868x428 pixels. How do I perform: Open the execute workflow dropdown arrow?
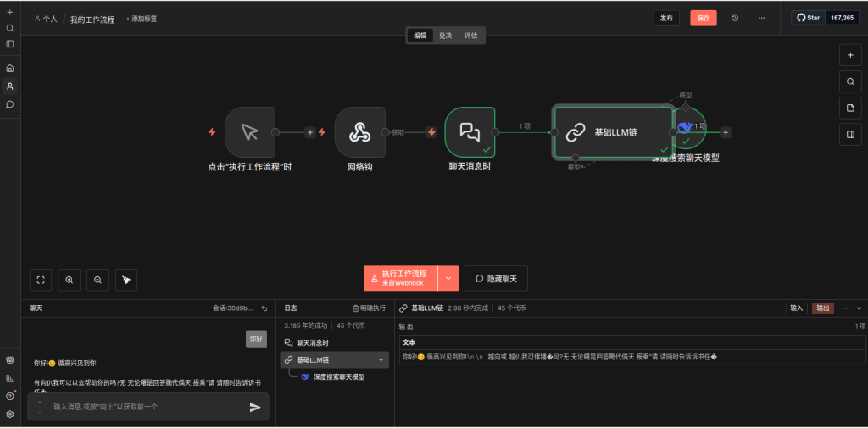coord(449,278)
